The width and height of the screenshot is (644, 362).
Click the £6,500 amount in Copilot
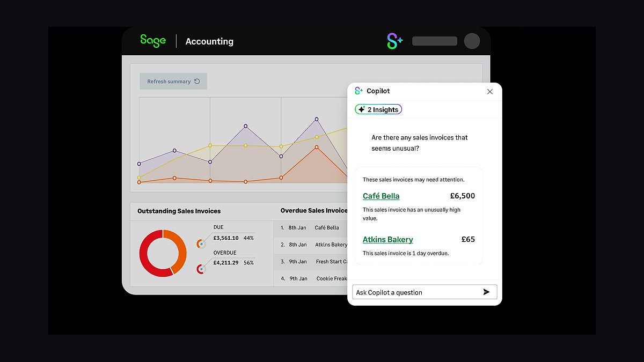tap(463, 196)
